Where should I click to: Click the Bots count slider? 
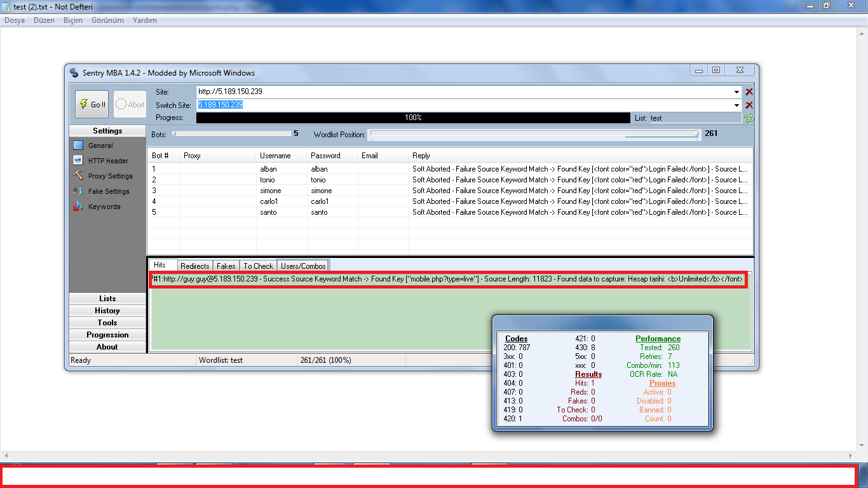tap(232, 134)
